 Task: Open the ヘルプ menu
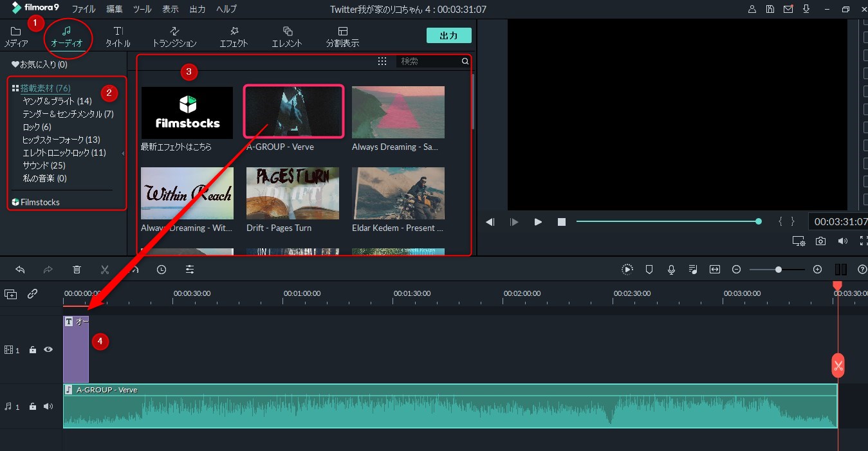226,9
